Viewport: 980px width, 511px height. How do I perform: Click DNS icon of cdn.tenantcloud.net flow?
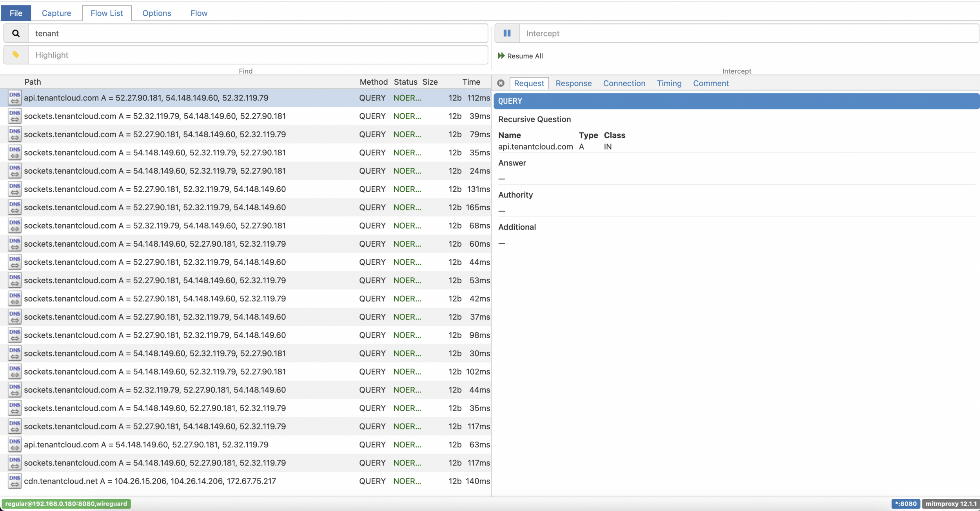click(x=15, y=481)
